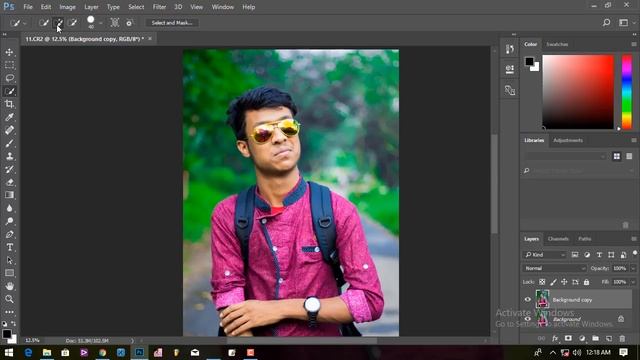Open the Opacity slider dropdown arrow
The image size is (640, 360).
pyautogui.click(x=633, y=268)
